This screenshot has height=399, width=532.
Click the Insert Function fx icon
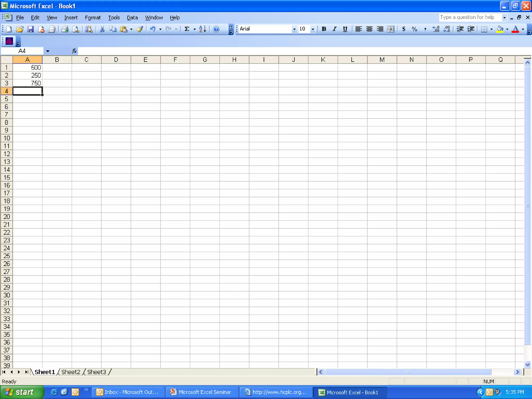[x=74, y=51]
